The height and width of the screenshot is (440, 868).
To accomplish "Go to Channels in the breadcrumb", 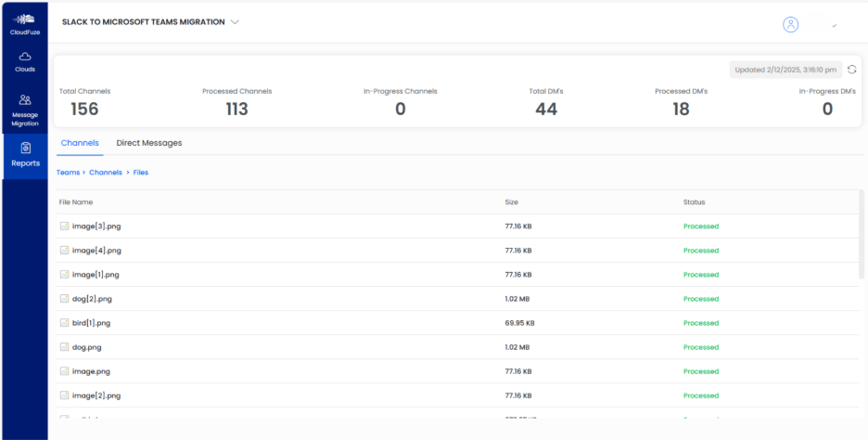I will pos(106,173).
